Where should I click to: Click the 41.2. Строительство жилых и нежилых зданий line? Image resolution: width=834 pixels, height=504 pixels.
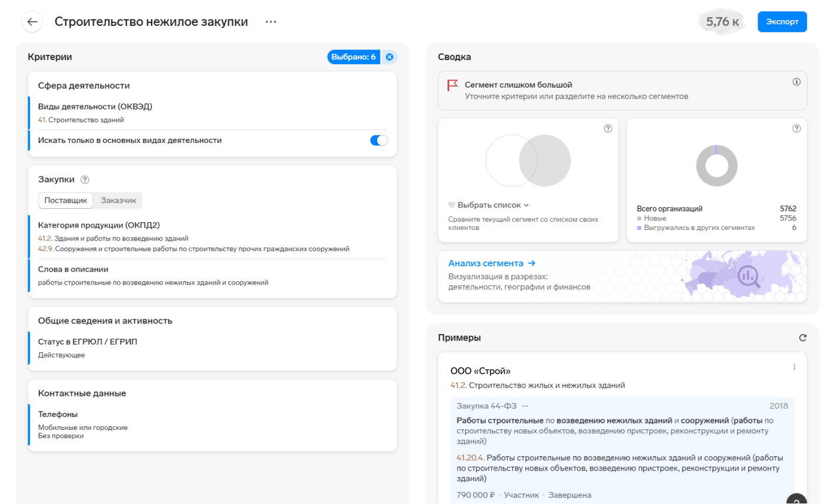[x=538, y=386]
